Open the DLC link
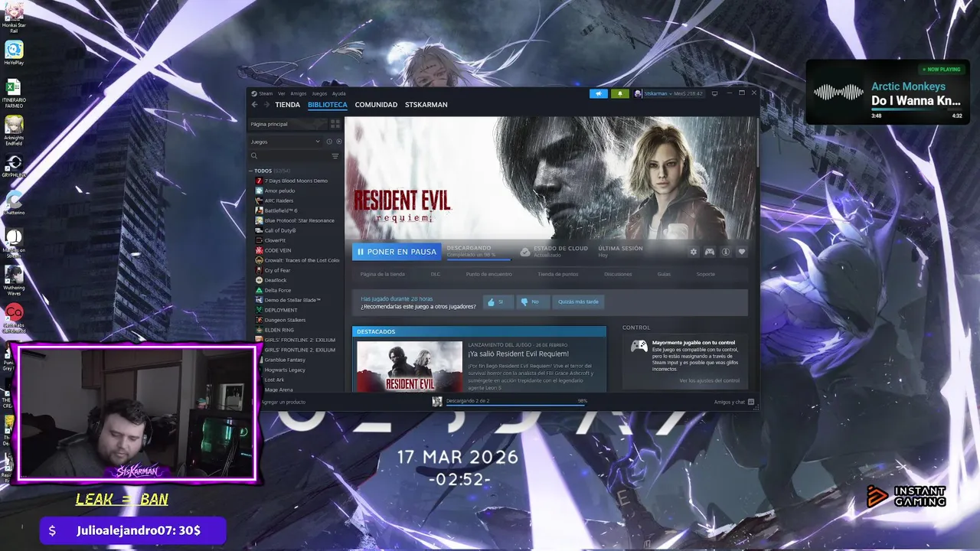 (436, 274)
